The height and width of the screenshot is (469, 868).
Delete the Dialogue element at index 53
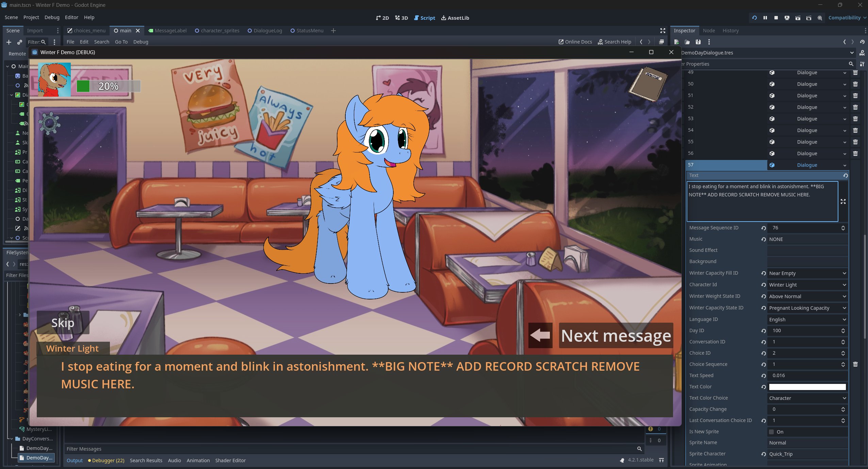click(855, 118)
